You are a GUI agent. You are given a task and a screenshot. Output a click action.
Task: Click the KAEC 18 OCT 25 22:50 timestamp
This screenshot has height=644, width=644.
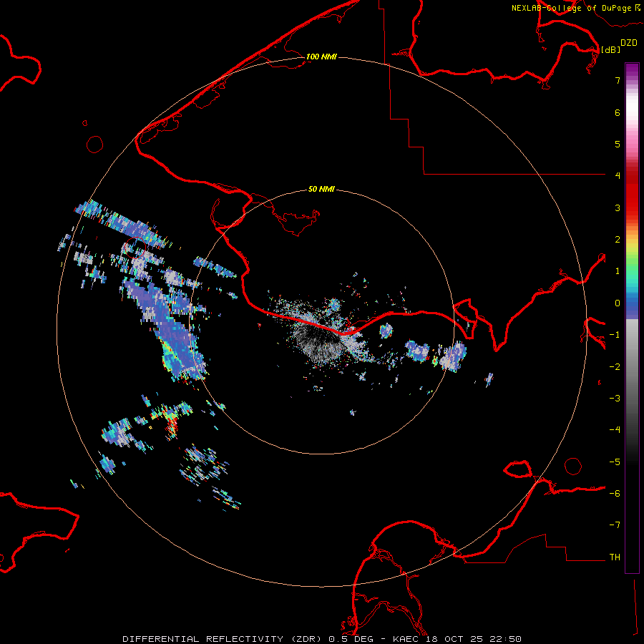click(457, 639)
